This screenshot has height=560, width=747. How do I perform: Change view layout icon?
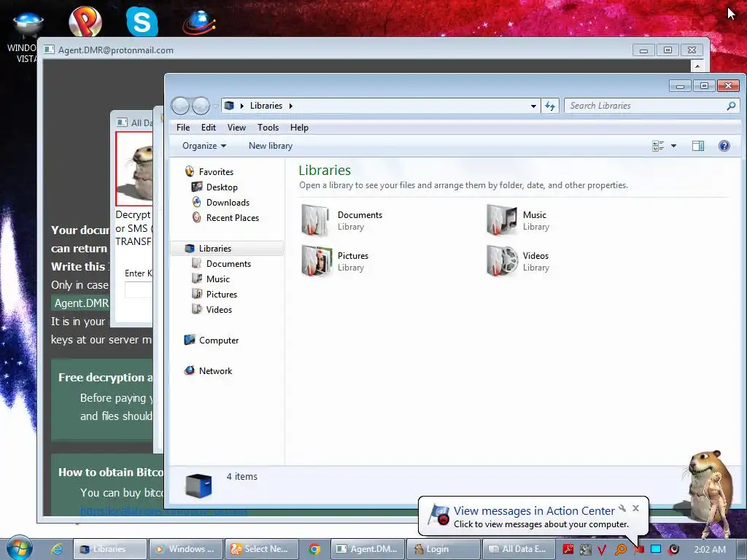tap(658, 146)
